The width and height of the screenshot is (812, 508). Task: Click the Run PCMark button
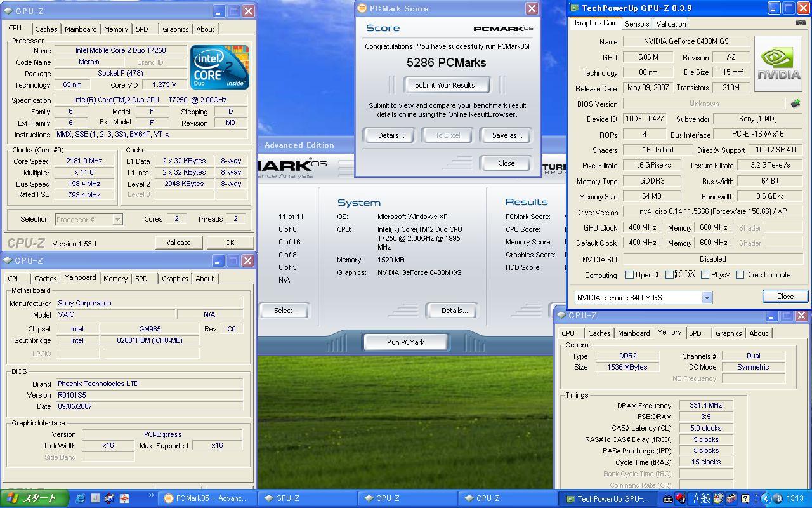[x=405, y=342]
